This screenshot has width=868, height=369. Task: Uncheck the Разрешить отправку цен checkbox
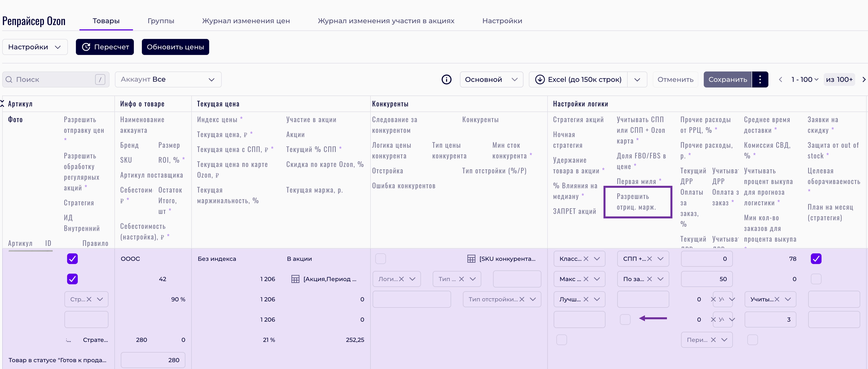coord(72,259)
